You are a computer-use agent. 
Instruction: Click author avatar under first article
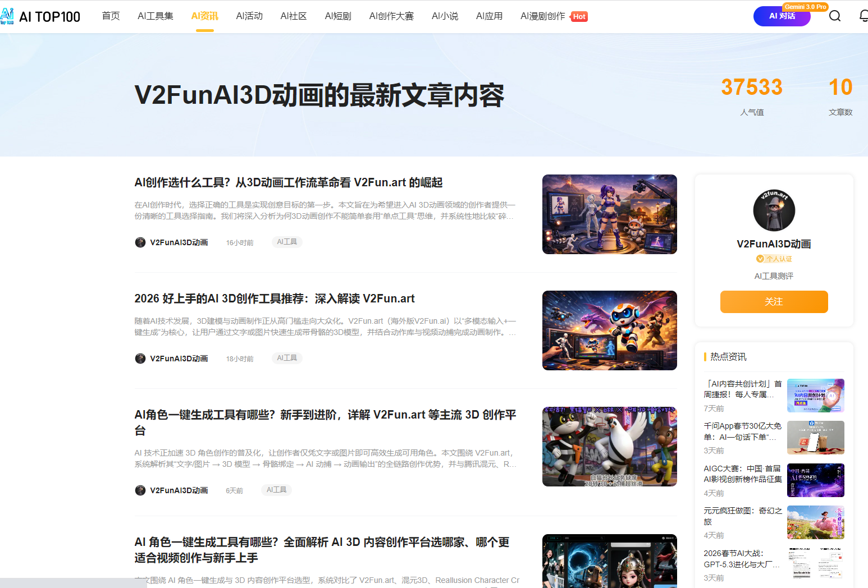pos(140,242)
